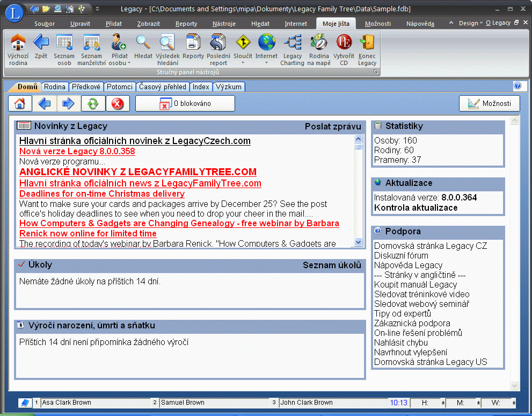Click the Přidat osobu icon
Viewport: 532px width, 416px height.
(x=119, y=42)
